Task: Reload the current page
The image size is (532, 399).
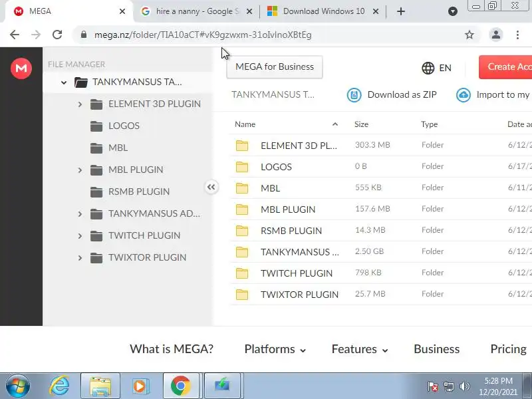Action: tap(57, 35)
